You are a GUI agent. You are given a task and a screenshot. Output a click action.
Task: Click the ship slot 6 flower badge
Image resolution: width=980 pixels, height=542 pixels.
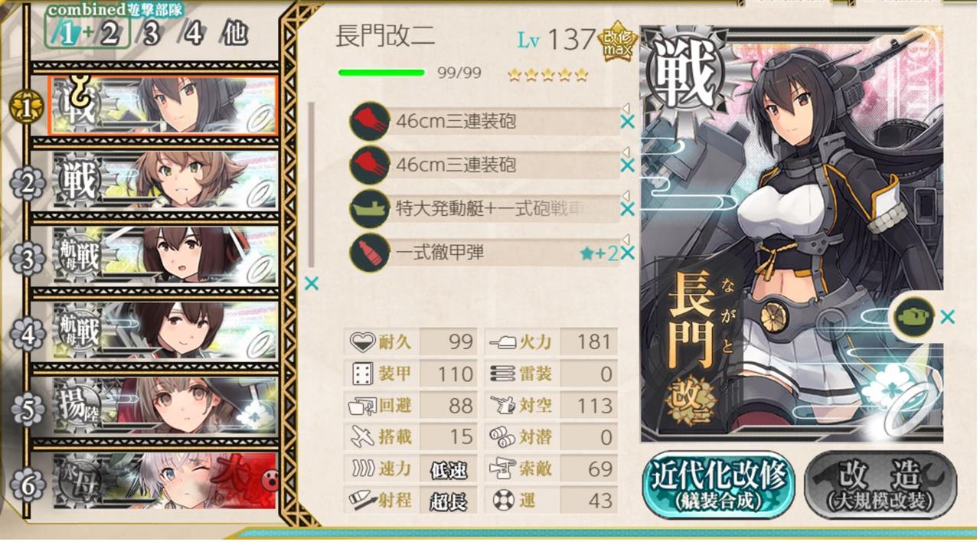(27, 483)
